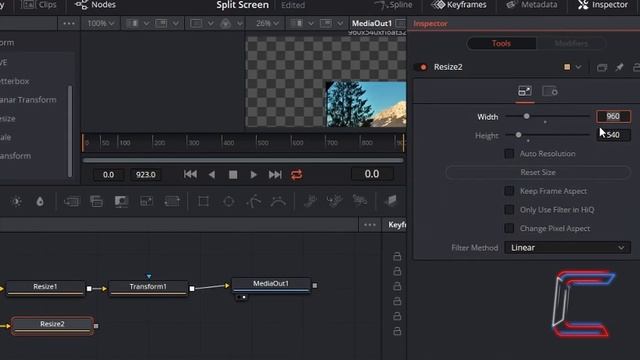Enable Keep Frame Aspect checkbox

point(509,191)
